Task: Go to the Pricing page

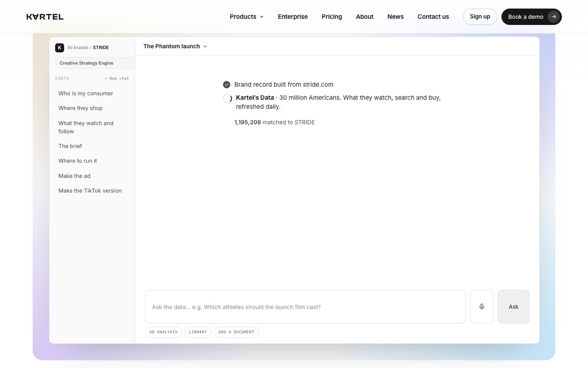Action: tap(332, 17)
